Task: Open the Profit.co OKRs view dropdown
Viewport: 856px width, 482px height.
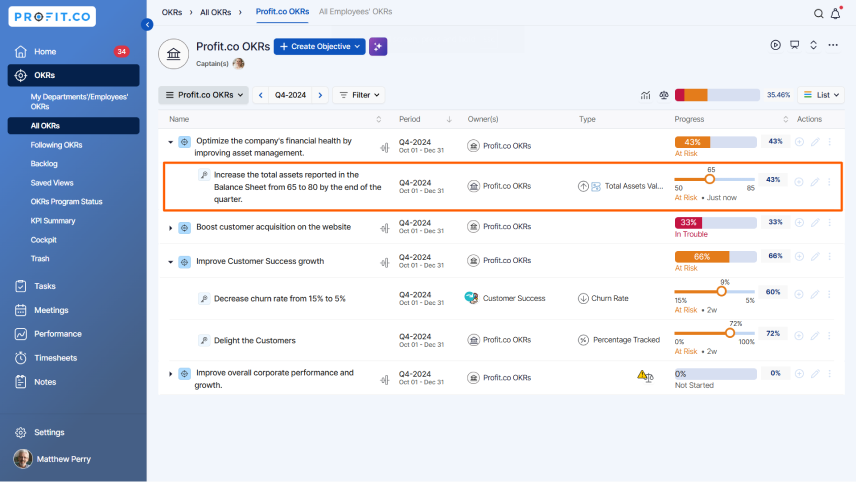Action: 204,95
